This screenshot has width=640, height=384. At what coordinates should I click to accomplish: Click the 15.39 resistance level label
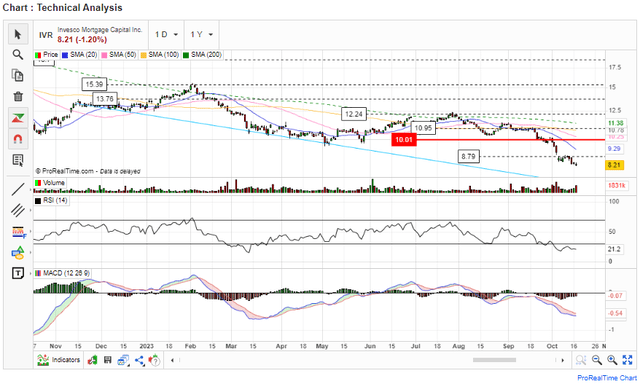(94, 84)
